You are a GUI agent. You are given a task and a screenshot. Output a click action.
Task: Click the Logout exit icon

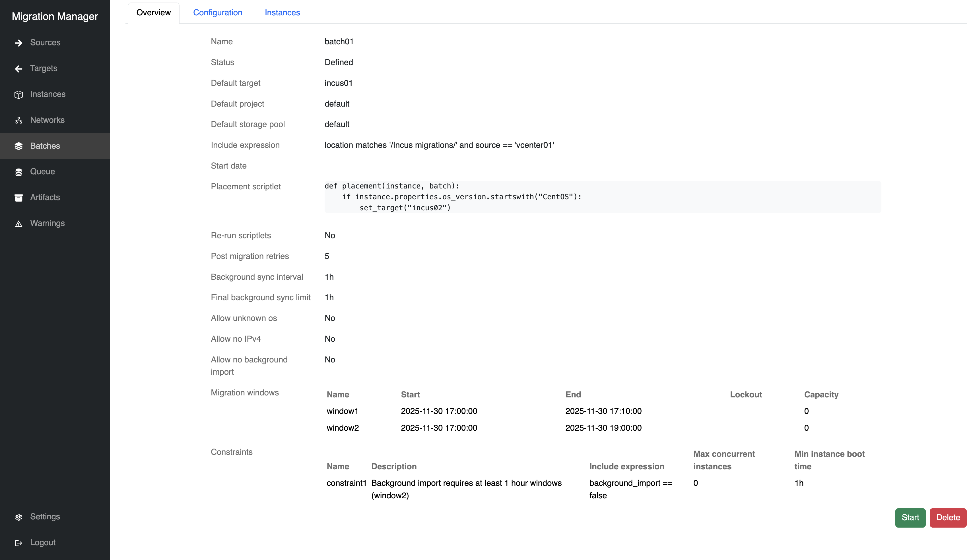point(18,543)
